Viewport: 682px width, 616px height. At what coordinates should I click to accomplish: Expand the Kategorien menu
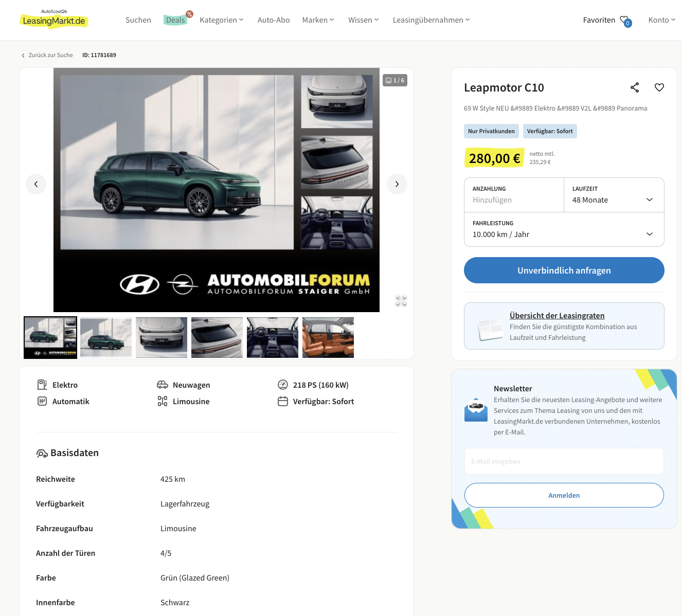(x=222, y=20)
